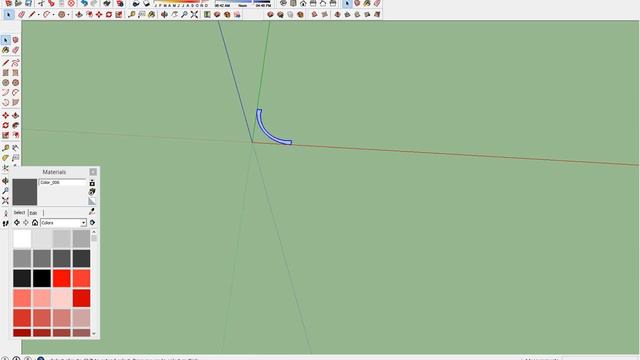Viewport: 640px width, 360px height.
Task: Choose the Offset tool in the left toolbar
Action: [16, 135]
